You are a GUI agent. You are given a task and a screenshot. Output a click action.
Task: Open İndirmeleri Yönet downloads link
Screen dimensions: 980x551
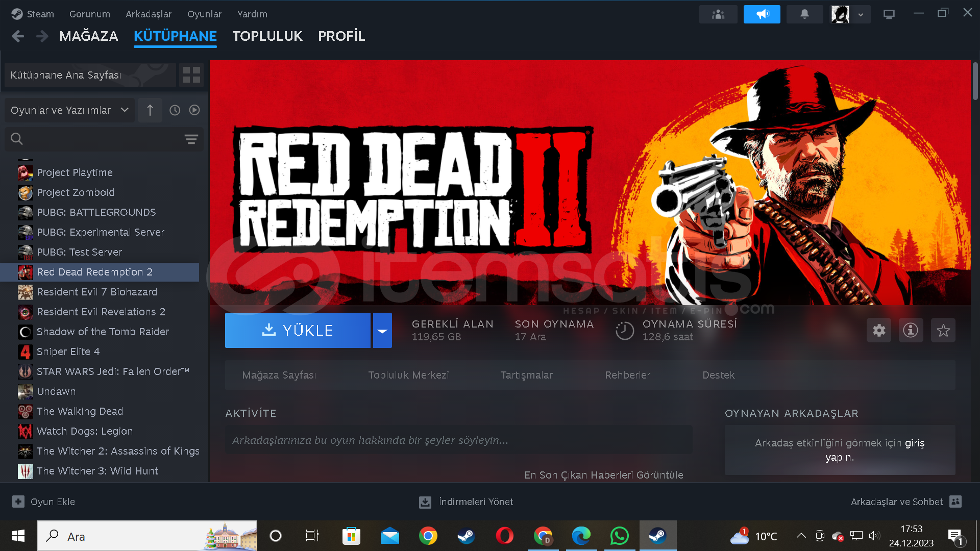click(475, 502)
